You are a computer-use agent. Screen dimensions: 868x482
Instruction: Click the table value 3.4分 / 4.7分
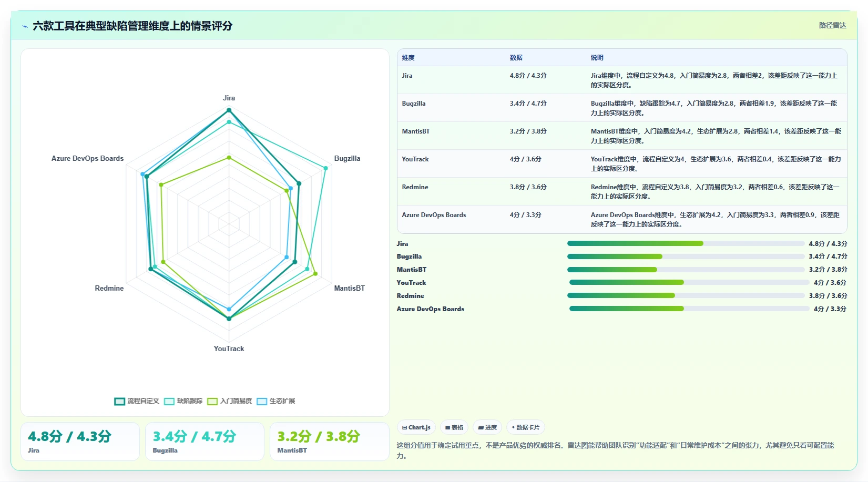click(x=528, y=104)
